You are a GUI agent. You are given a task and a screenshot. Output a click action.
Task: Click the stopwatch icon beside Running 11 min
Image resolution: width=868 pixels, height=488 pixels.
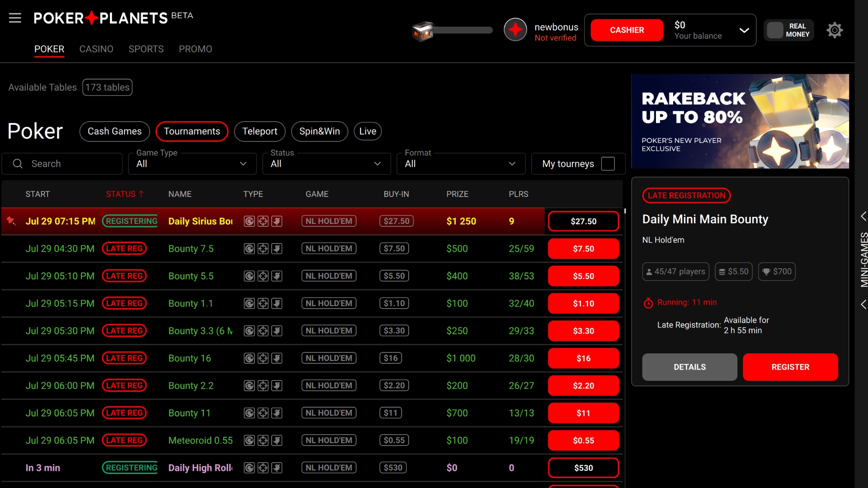[648, 303]
